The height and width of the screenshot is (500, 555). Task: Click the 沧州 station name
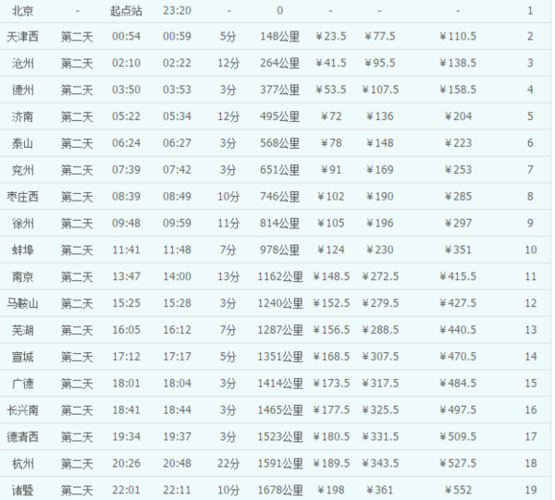[23, 63]
